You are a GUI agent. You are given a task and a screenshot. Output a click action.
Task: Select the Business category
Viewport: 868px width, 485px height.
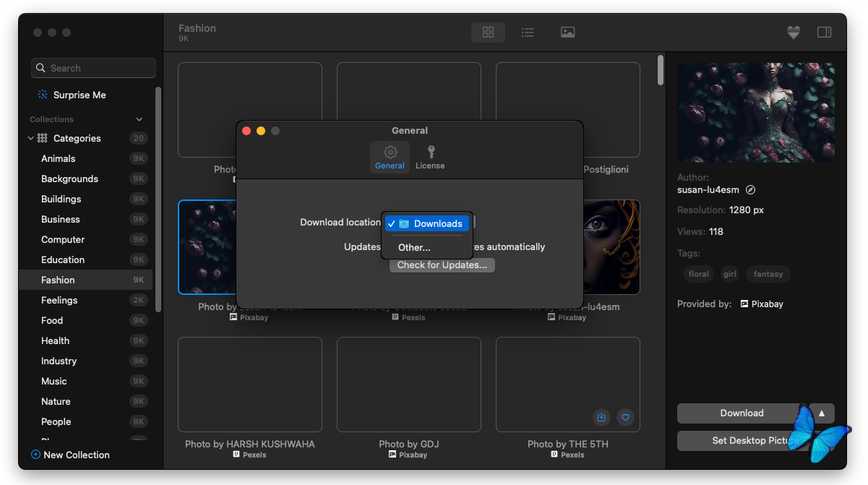click(85, 219)
